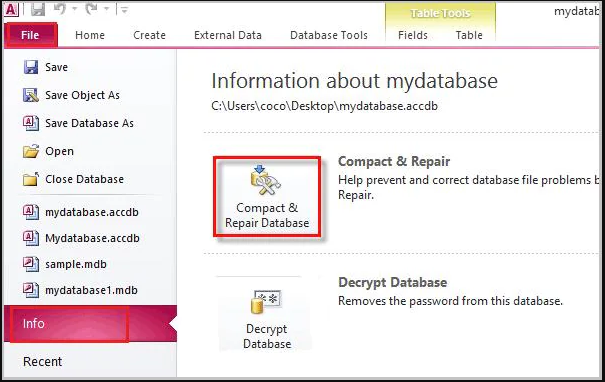Viewport: 605px width, 382px height.
Task: Open recent file Mydatabase.accdb with capital M
Action: tap(92, 238)
